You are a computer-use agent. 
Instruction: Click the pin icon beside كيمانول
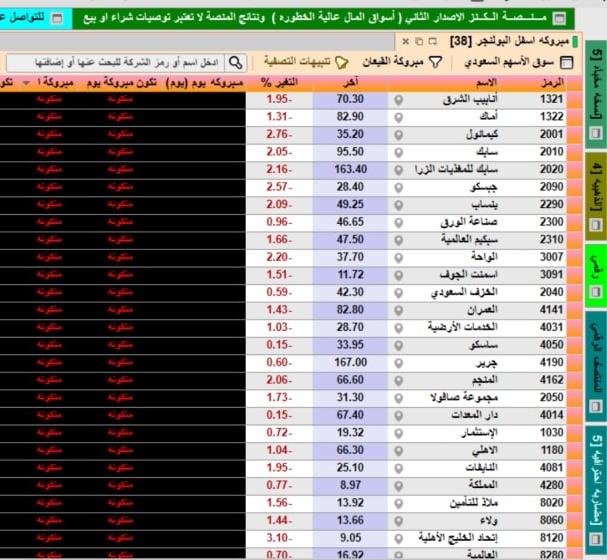coord(399,135)
